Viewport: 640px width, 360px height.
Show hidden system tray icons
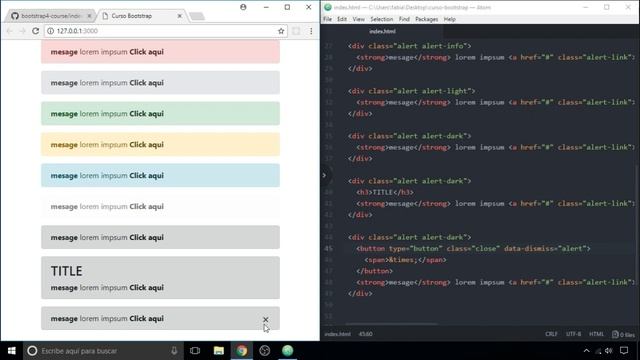587,351
